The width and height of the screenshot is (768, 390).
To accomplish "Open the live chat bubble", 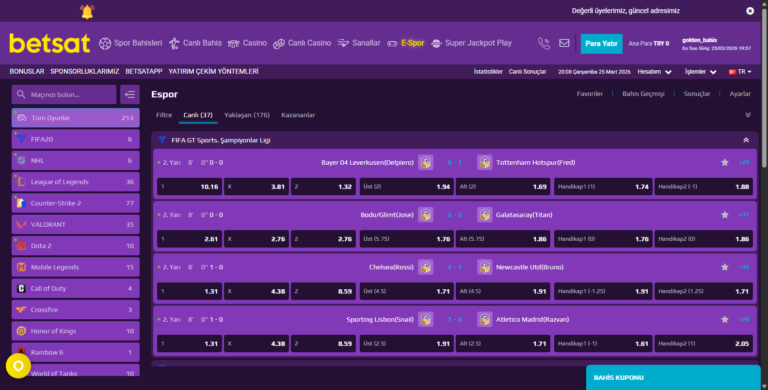I will pyautogui.click(x=18, y=366).
